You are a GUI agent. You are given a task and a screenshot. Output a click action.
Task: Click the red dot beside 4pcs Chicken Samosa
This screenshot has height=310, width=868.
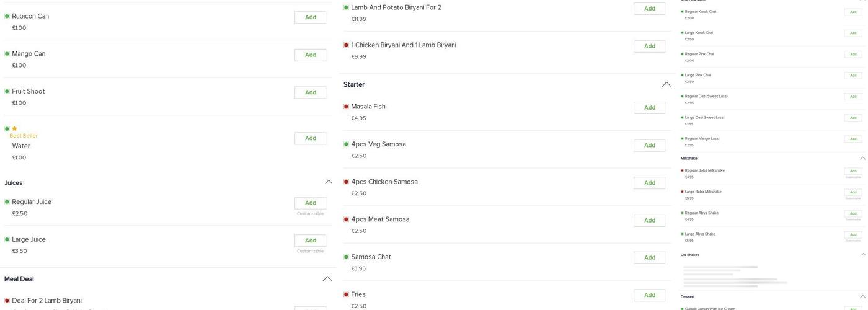point(346,182)
